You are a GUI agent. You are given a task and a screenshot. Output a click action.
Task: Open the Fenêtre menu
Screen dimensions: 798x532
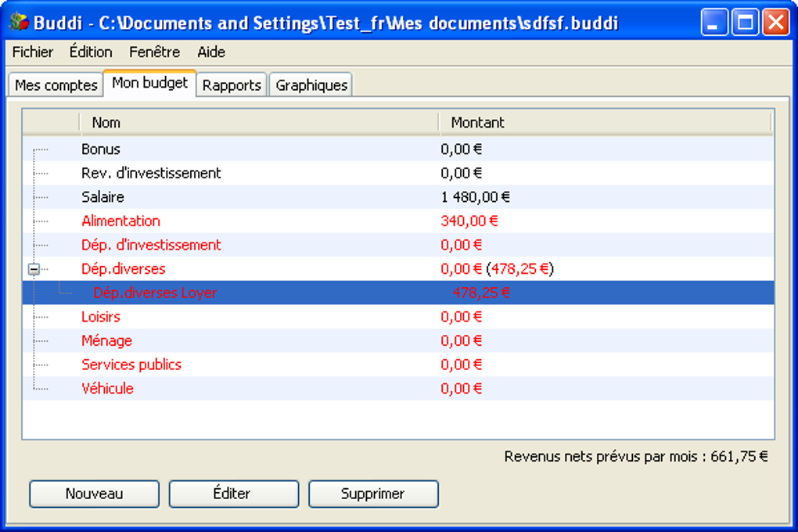coord(155,52)
